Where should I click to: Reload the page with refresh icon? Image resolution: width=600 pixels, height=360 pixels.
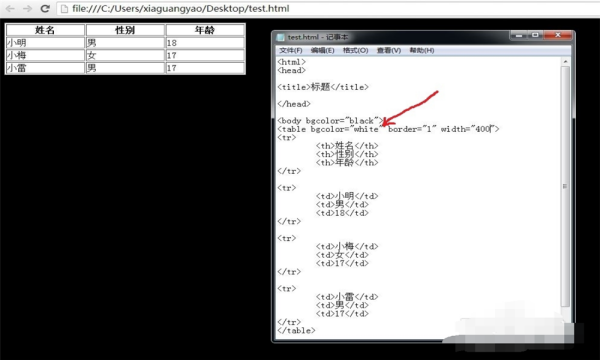click(x=45, y=8)
